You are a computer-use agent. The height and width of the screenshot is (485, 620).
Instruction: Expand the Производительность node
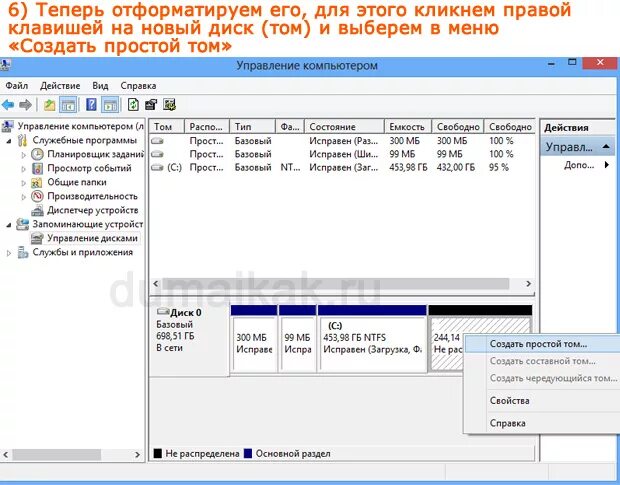tap(24, 197)
